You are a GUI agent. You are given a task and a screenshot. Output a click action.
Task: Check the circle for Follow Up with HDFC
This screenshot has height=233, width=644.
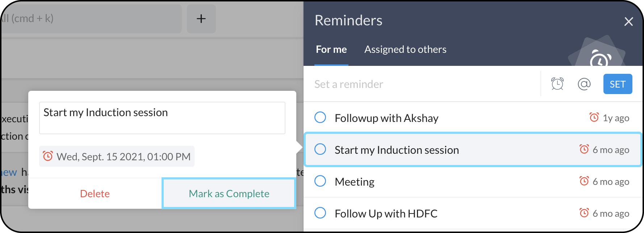(320, 213)
